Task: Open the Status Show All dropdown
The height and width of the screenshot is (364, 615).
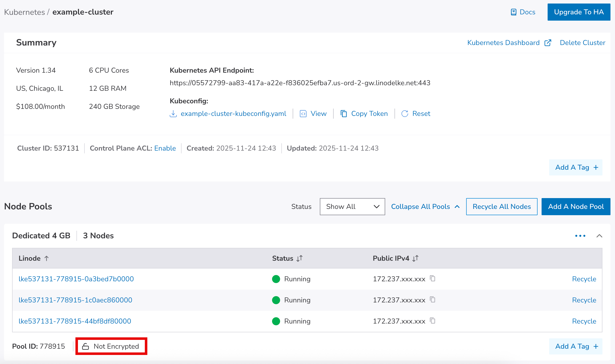Action: pyautogui.click(x=352, y=207)
